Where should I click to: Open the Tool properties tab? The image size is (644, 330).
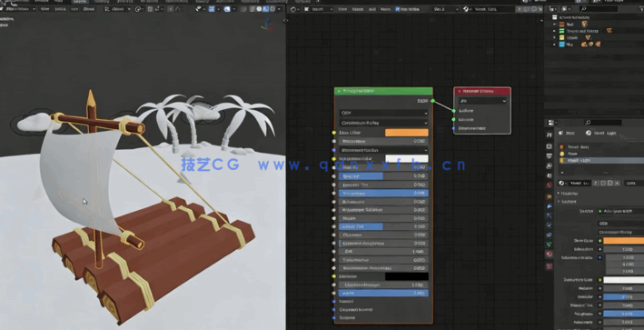pyautogui.click(x=550, y=135)
